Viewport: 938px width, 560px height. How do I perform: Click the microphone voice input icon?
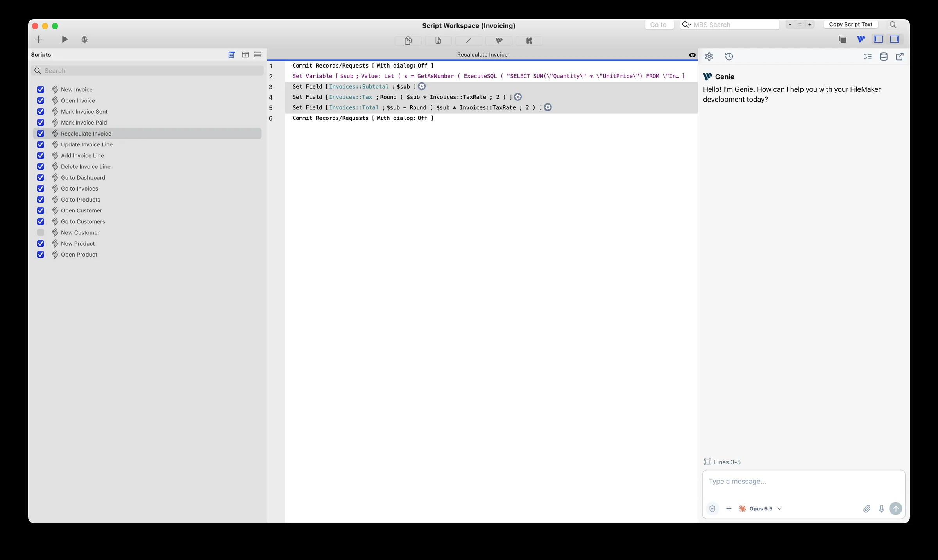tap(881, 508)
